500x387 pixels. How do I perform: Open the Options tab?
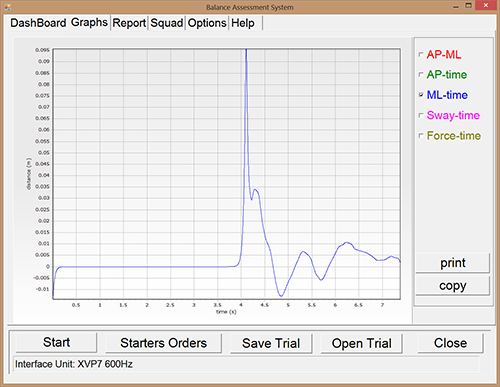[207, 23]
